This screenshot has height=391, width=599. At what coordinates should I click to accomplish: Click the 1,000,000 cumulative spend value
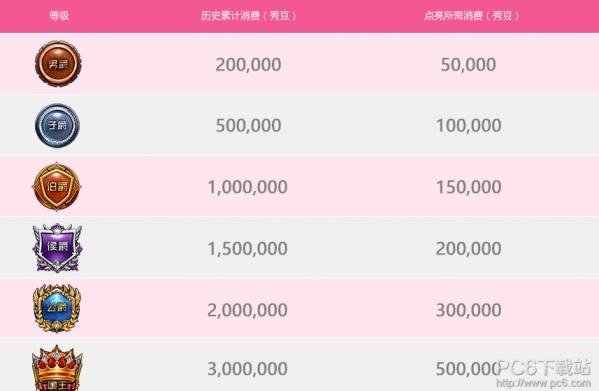[x=248, y=187]
